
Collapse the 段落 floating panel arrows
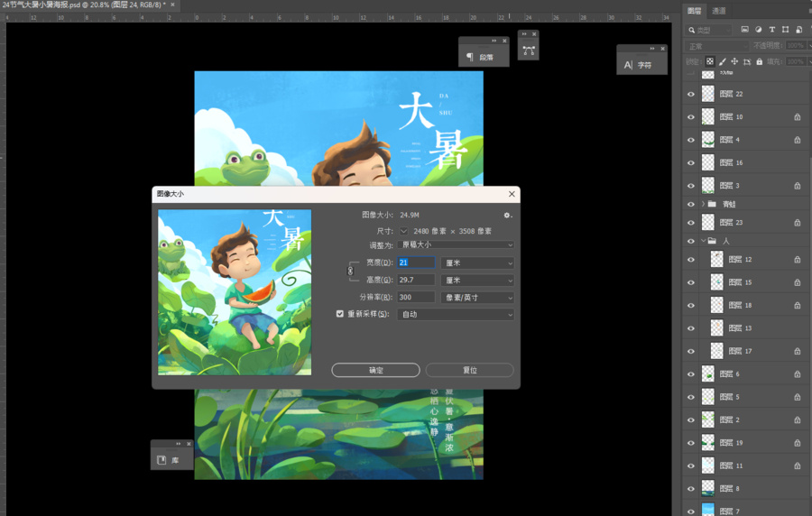pos(494,41)
